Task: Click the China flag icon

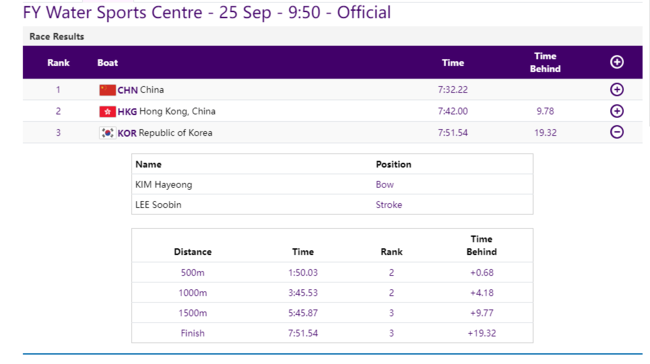Action: 107,90
